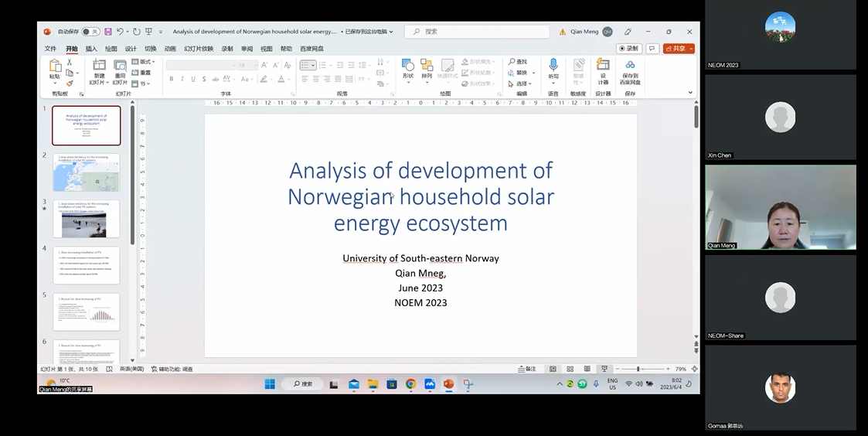
Task: Toggle Italic formatting
Action: (182, 79)
